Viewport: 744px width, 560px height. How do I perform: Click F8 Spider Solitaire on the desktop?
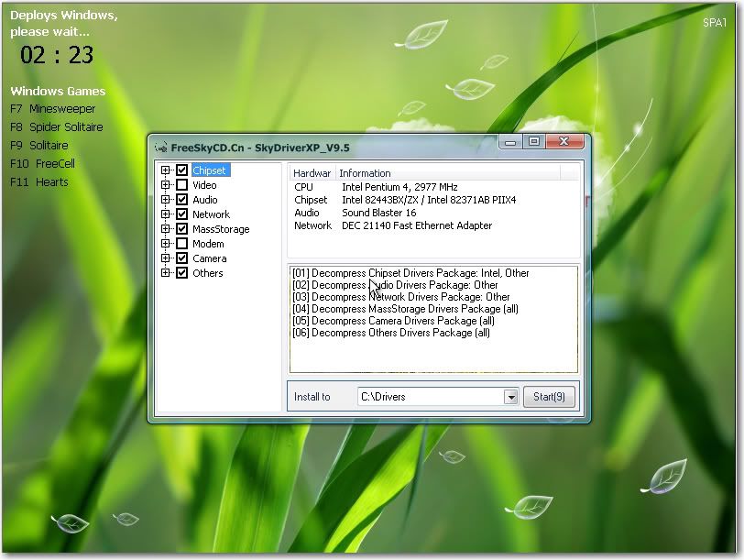coord(57,127)
